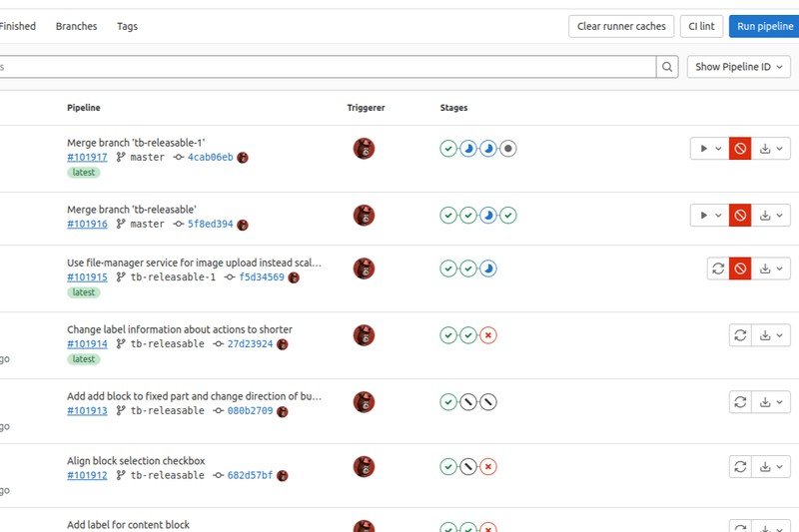The height and width of the screenshot is (532, 799).
Task: Click triggerer avatar for pipeline #101916
Action: point(364,215)
